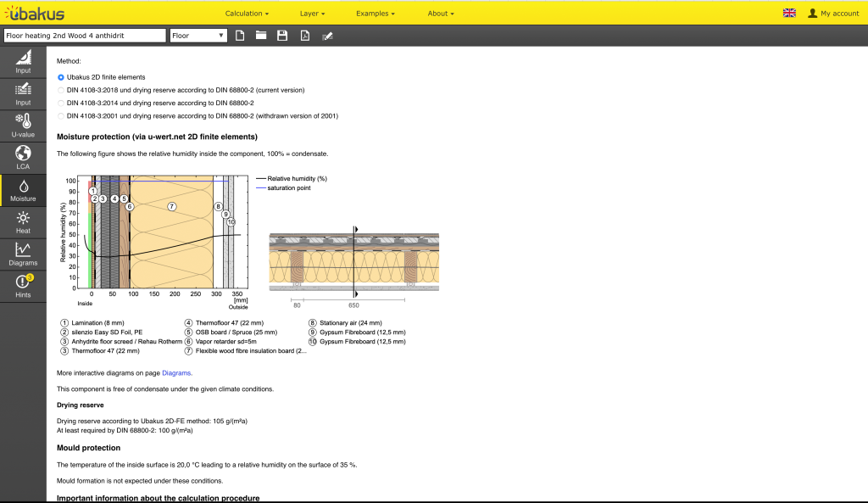Open the U-value thermometer panel
868x503 pixels.
pos(23,126)
